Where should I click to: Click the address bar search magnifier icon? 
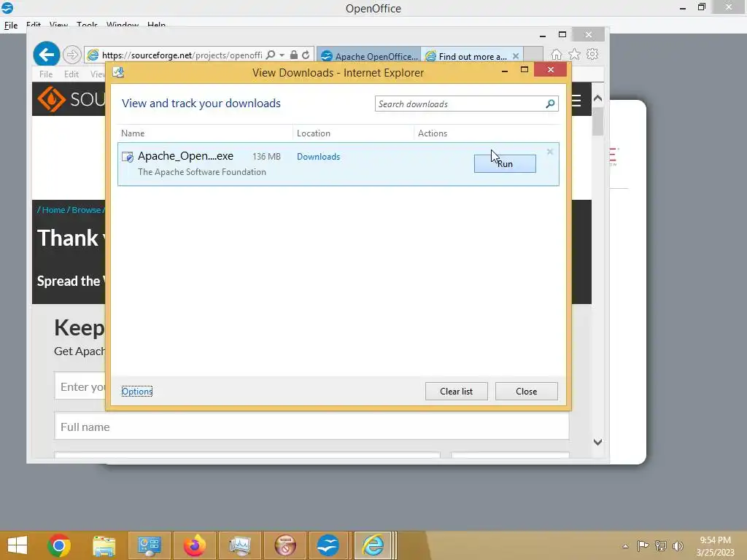click(270, 55)
